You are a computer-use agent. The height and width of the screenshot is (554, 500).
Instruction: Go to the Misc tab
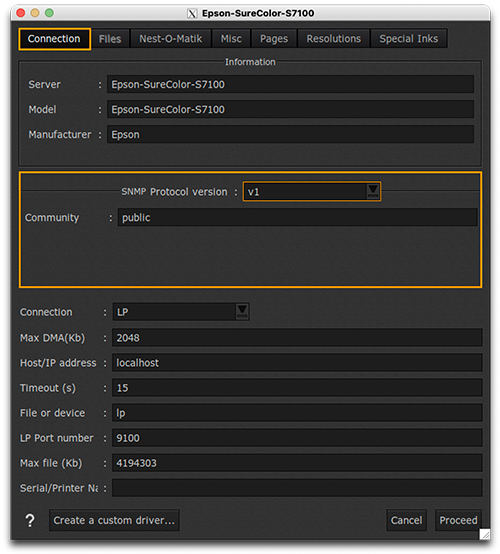click(x=231, y=39)
